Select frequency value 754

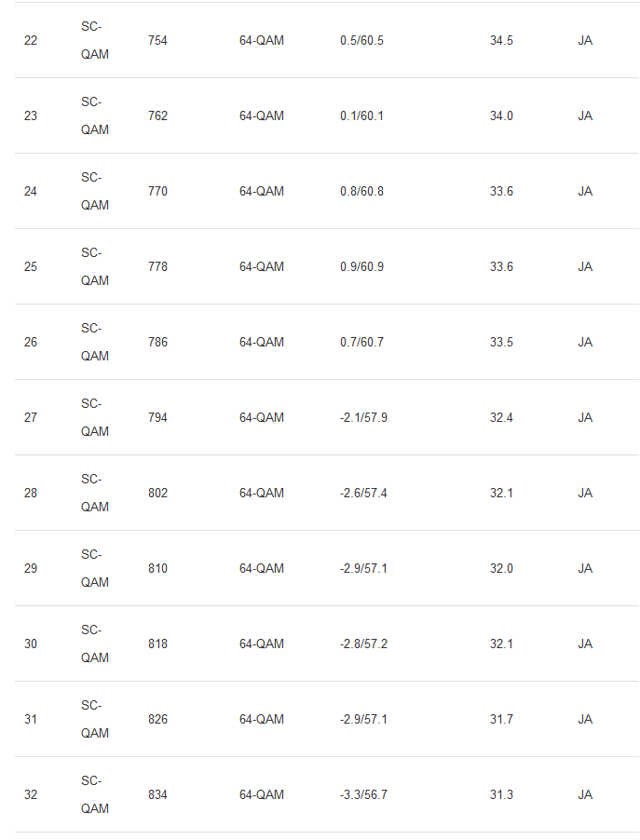[x=157, y=41]
